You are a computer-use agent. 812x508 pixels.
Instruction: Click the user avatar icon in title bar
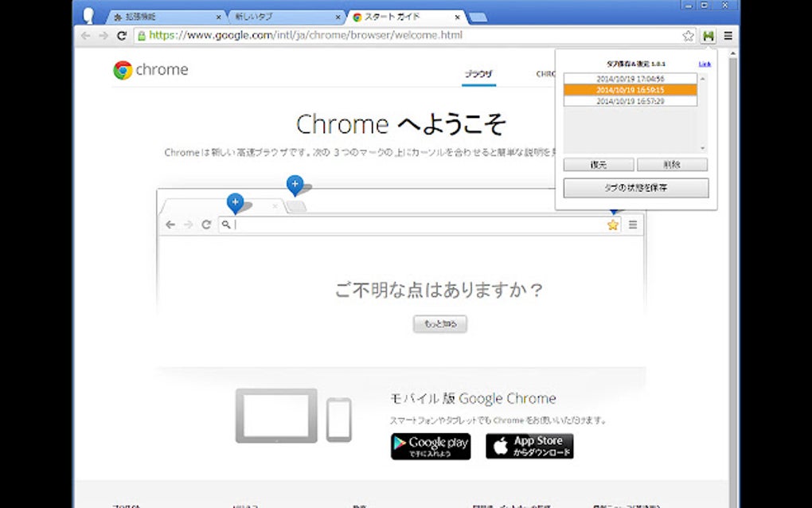pos(88,15)
